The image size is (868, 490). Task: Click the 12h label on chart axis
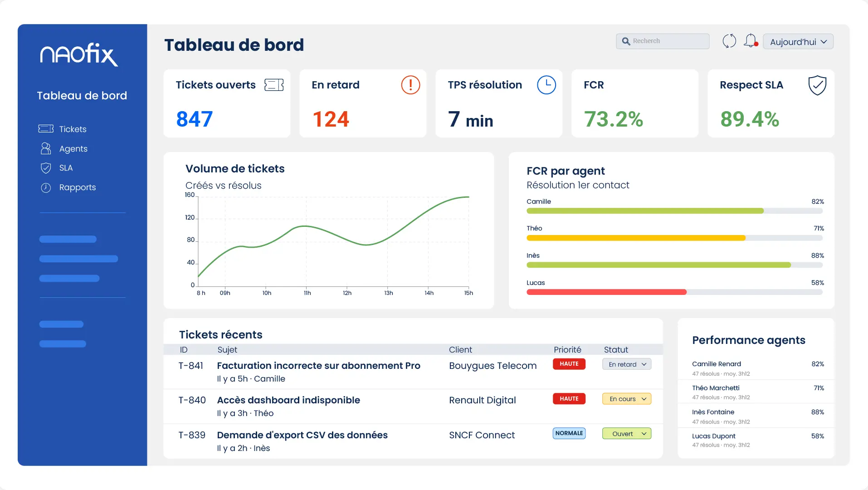(x=347, y=293)
